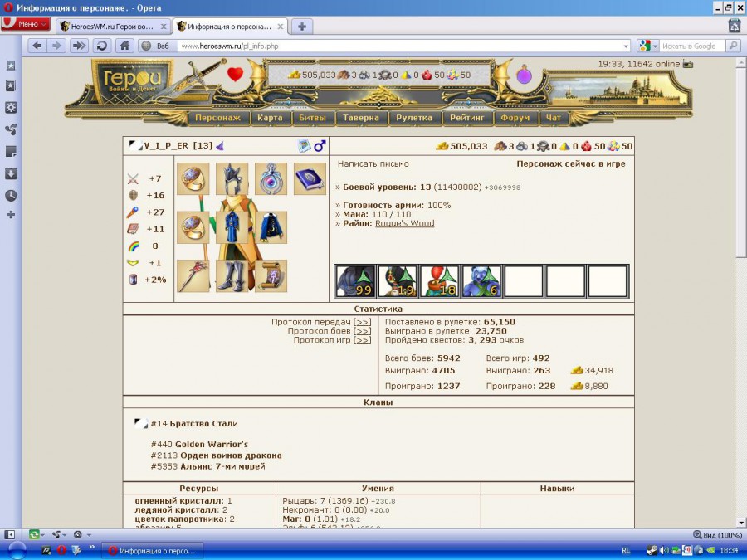Add a panel with the sidebar plus

click(x=11, y=215)
